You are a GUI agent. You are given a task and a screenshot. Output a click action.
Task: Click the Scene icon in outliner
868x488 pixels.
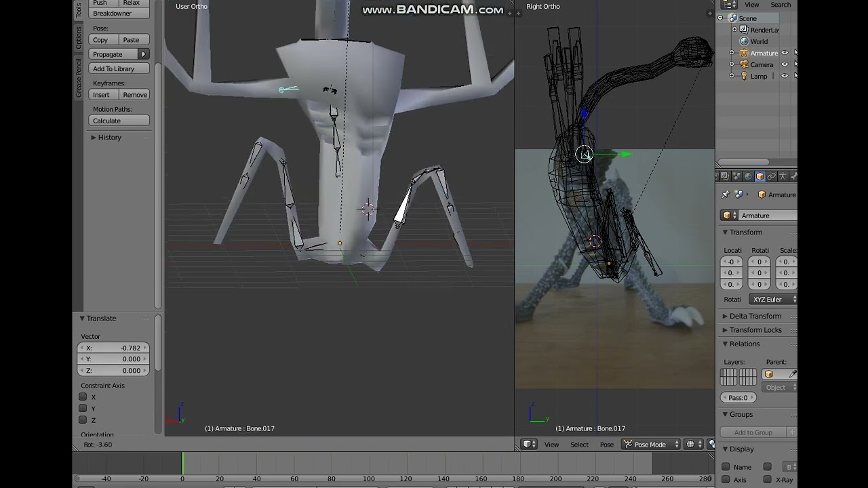point(732,18)
